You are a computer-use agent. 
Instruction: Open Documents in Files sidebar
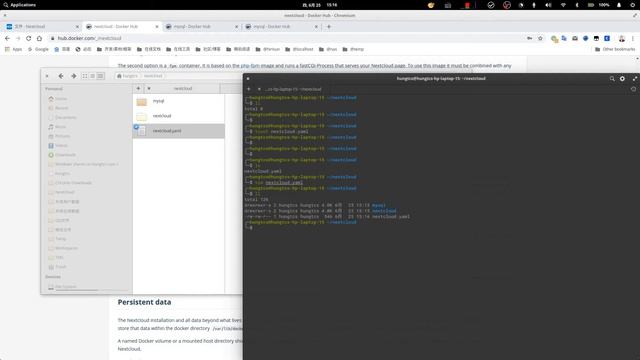tap(65, 118)
